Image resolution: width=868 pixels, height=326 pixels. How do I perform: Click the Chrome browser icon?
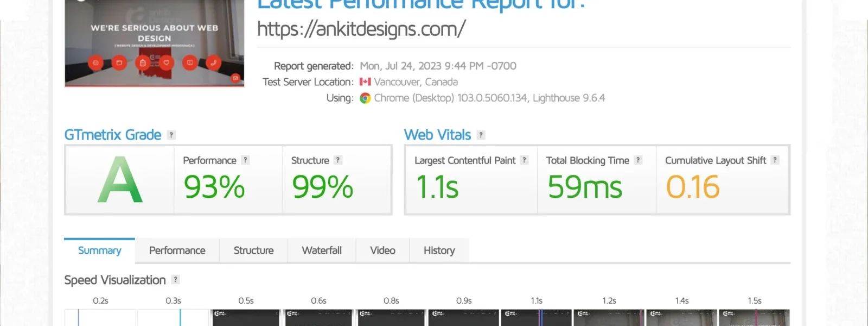pyautogui.click(x=365, y=98)
